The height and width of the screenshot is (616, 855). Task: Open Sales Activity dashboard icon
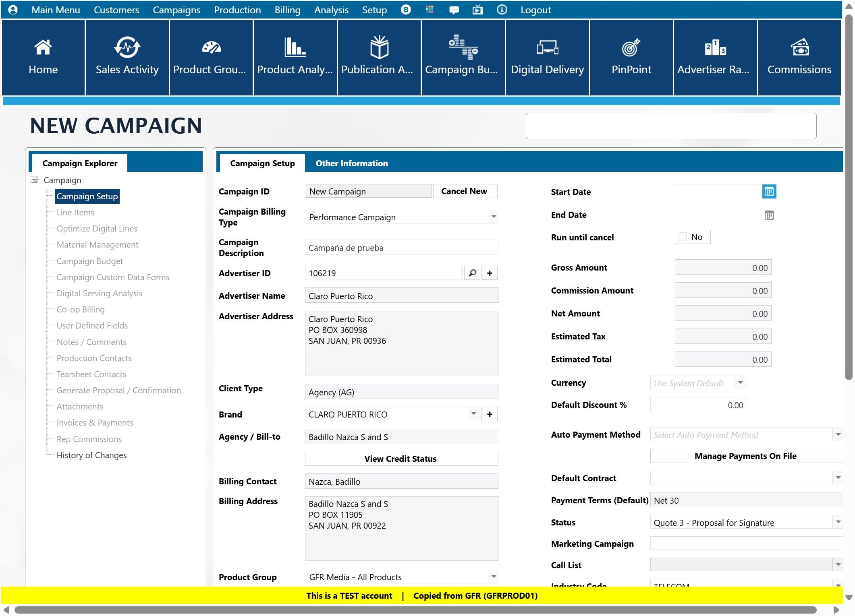pyautogui.click(x=127, y=48)
